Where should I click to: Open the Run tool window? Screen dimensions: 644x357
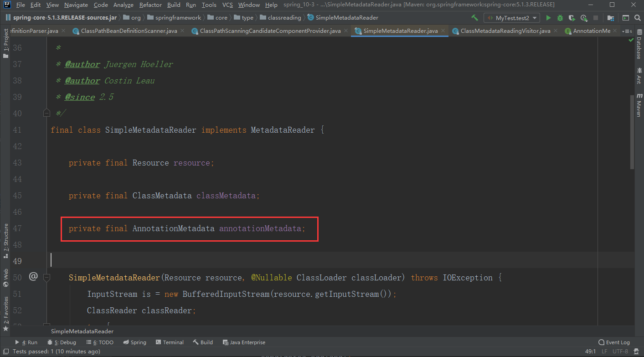[x=26, y=342]
